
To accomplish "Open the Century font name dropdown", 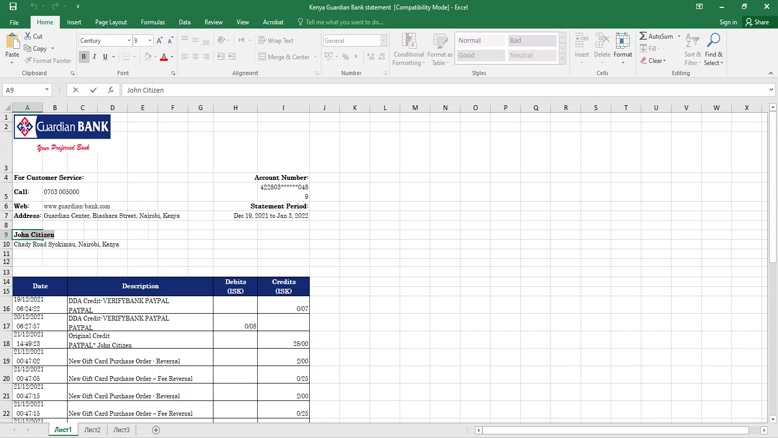I will pos(129,41).
